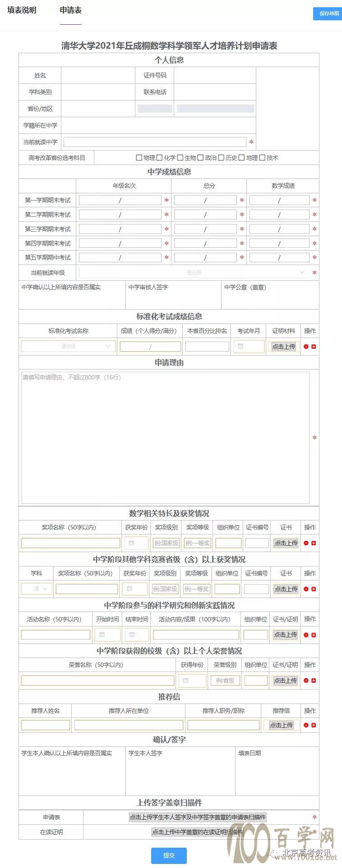Open 获得年份 calendar in honors row

click(x=193, y=681)
